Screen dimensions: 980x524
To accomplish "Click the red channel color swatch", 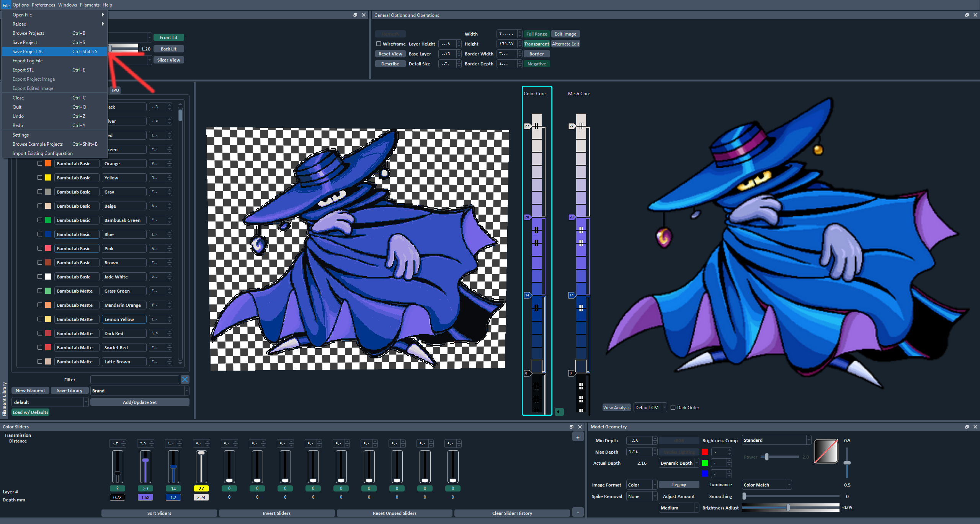I will pyautogui.click(x=705, y=452).
